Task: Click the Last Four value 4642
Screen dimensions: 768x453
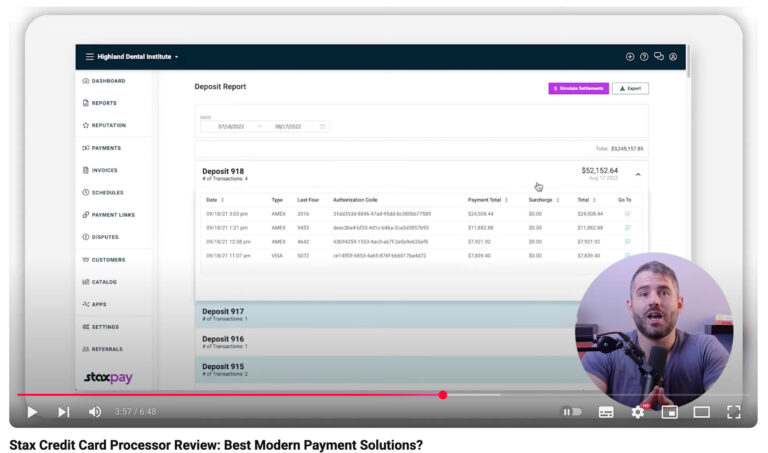Action: coord(303,241)
